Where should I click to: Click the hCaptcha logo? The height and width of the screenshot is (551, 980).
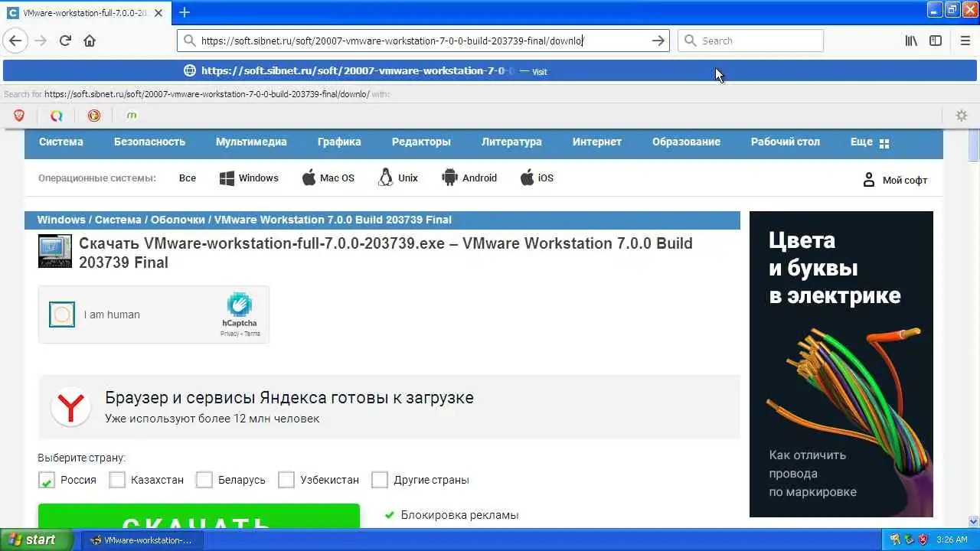point(240,305)
